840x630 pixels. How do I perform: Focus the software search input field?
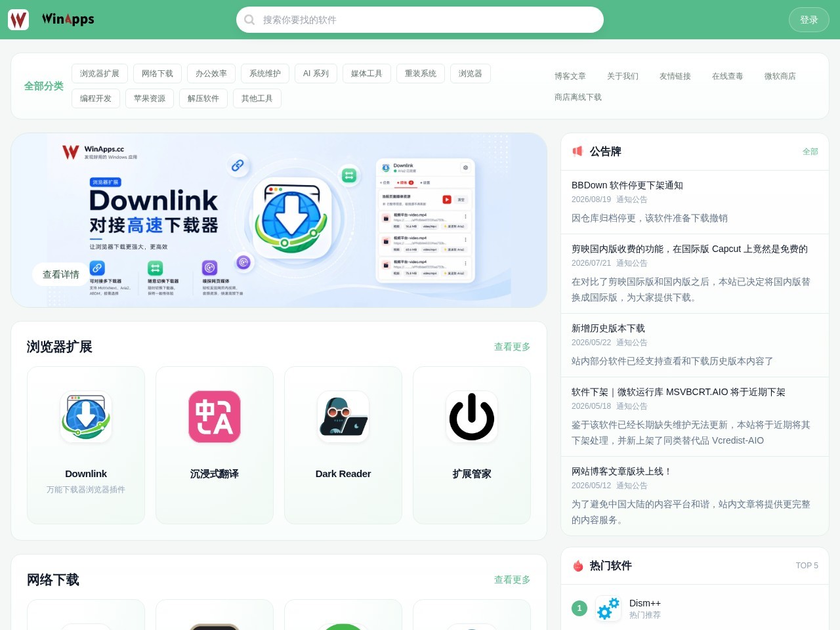point(420,20)
